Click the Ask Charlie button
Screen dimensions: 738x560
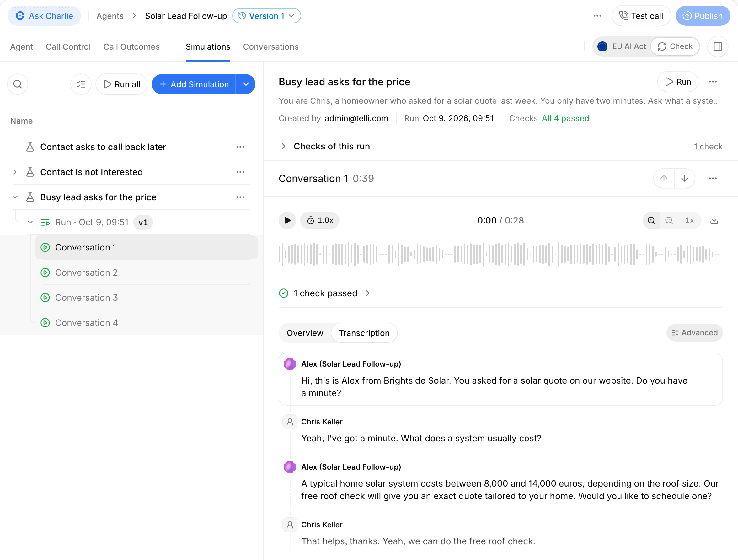click(44, 16)
